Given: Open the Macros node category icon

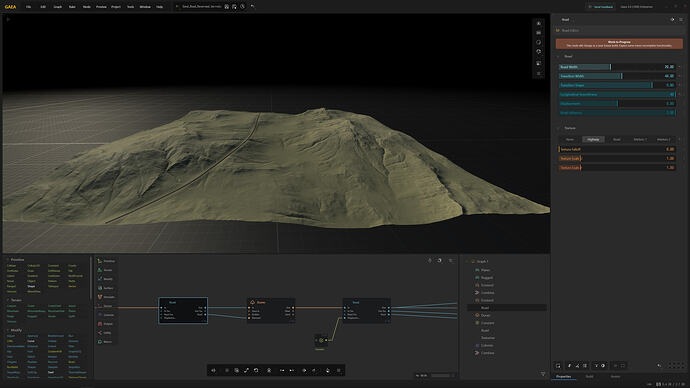Looking at the screenshot, I should [x=100, y=342].
